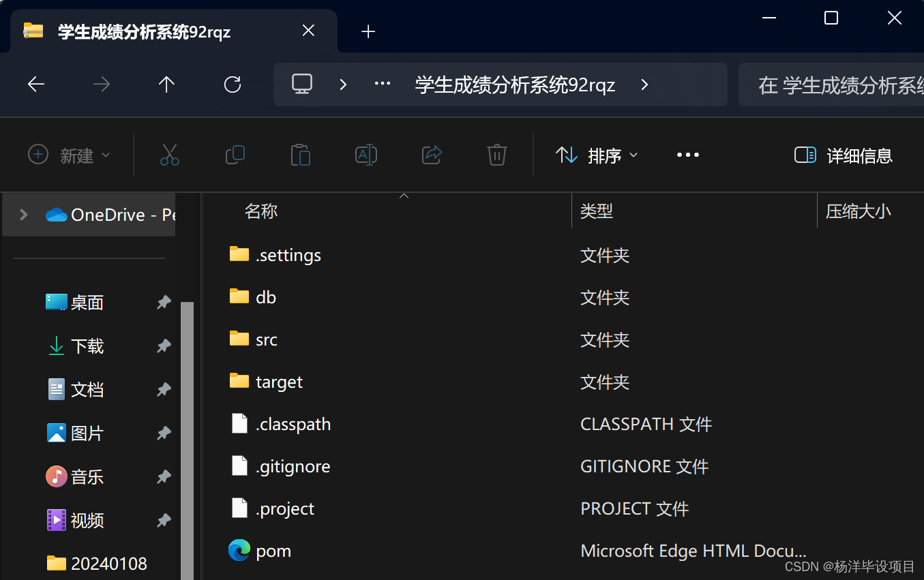Unpin 文档 using its pin icon
The image size is (924, 580).
point(164,390)
